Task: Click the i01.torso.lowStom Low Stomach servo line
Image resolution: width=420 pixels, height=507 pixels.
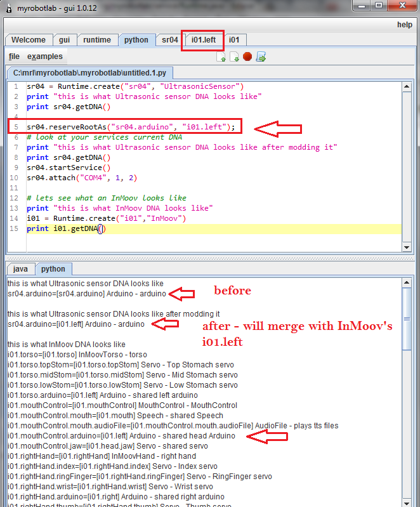Action: [x=122, y=385]
